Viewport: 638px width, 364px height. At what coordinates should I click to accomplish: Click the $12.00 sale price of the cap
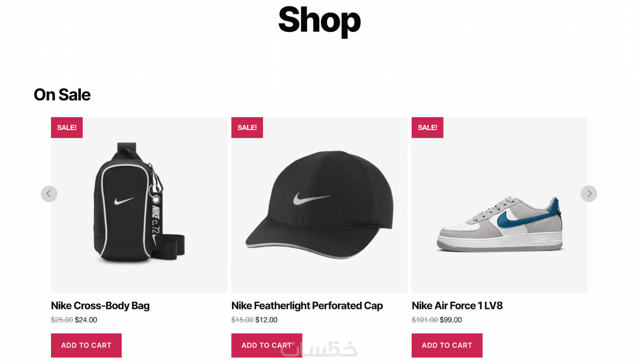(266, 320)
